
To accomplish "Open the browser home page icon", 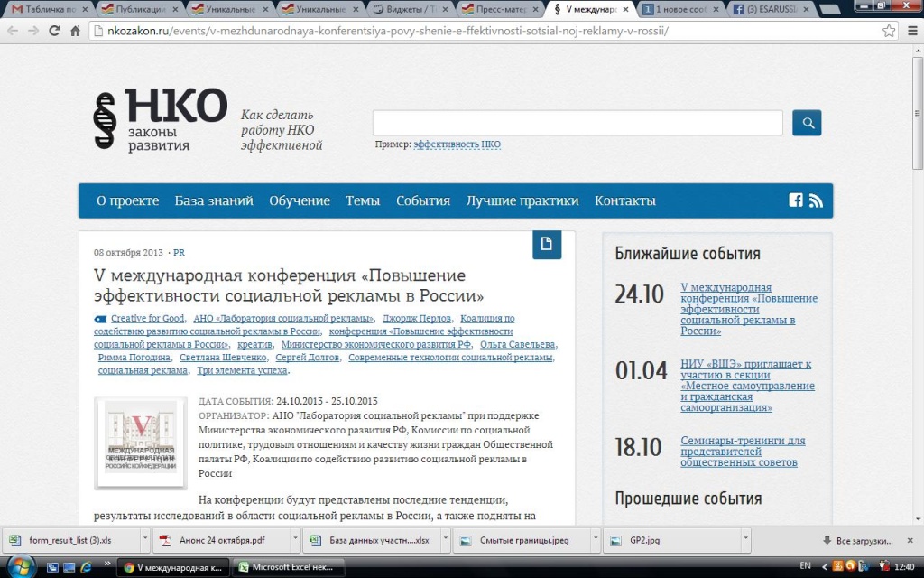I will 76,31.
